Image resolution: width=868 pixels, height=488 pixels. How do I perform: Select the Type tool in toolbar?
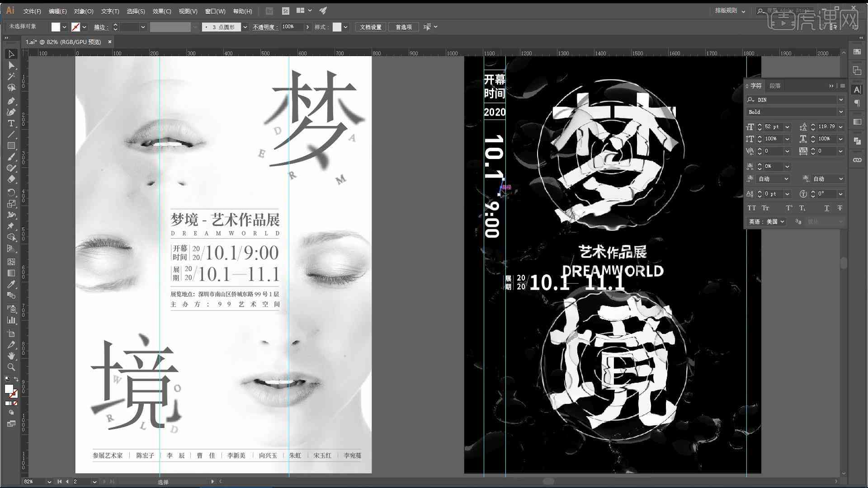coord(11,123)
